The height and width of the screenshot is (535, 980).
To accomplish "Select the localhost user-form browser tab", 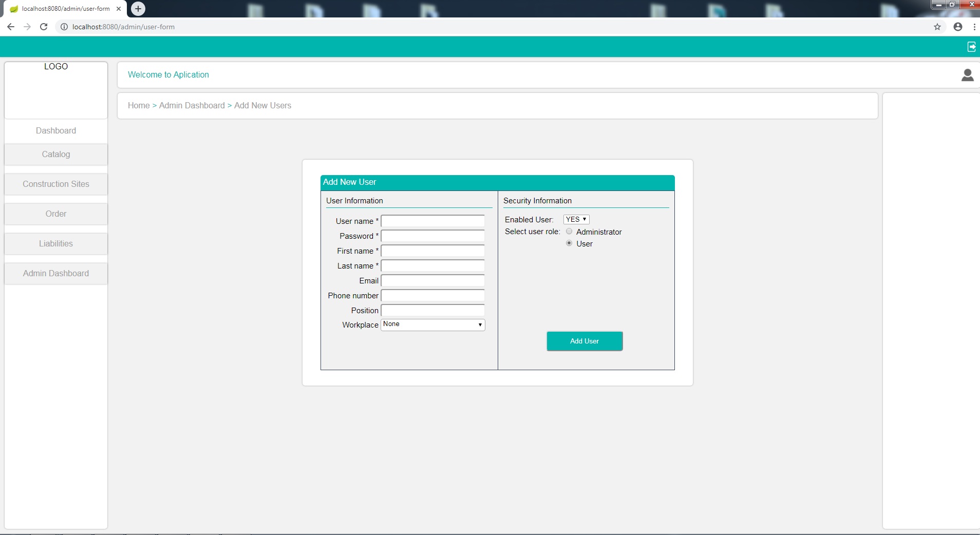I will [x=64, y=9].
